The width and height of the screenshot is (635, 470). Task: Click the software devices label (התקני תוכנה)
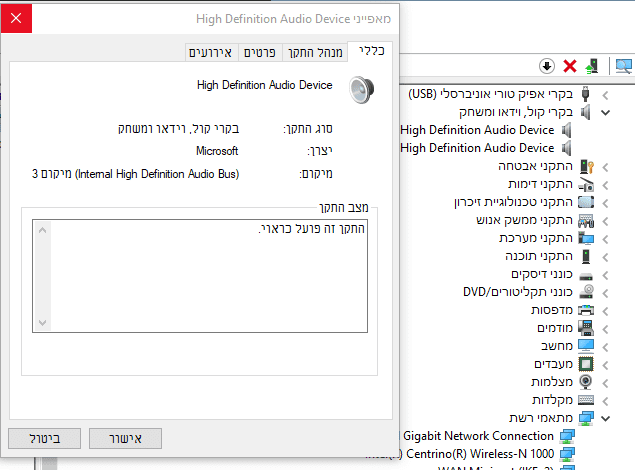point(539,256)
